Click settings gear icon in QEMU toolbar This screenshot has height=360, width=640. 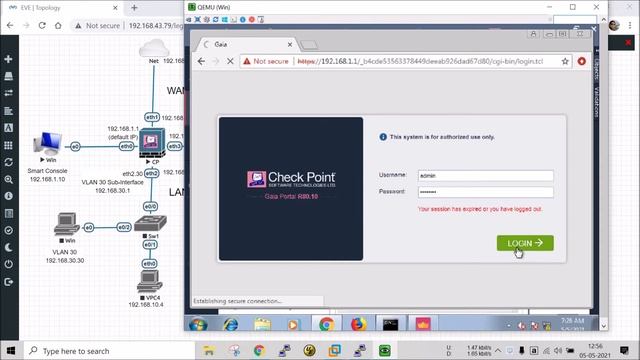point(207,19)
